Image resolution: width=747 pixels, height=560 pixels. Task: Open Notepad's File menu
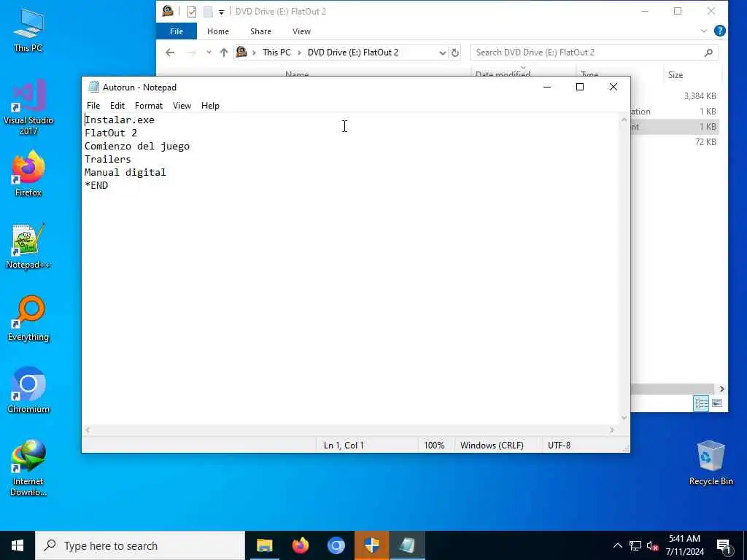pyautogui.click(x=93, y=106)
